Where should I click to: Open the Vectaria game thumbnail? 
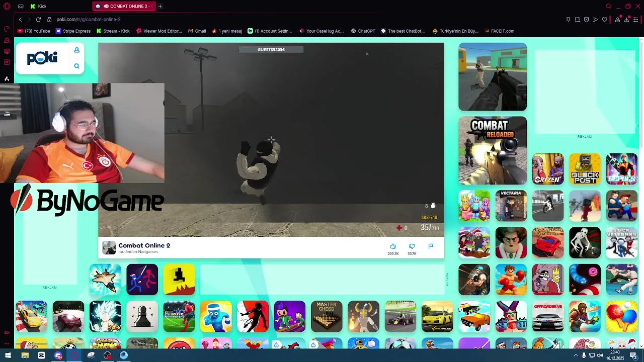tap(511, 206)
